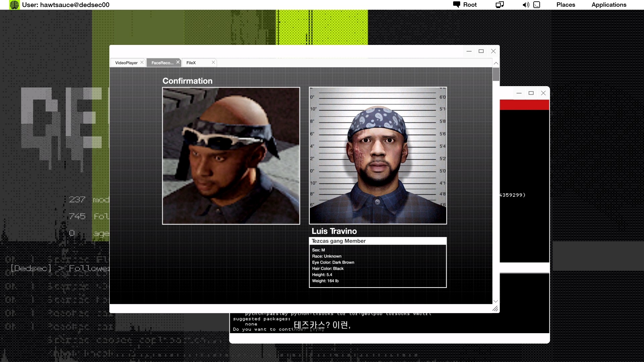
Task: Open the Applications menu
Action: tap(609, 5)
